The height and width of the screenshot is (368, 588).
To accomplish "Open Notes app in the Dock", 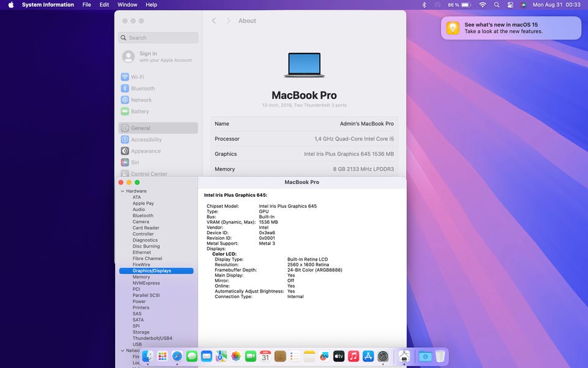I will [x=309, y=356].
